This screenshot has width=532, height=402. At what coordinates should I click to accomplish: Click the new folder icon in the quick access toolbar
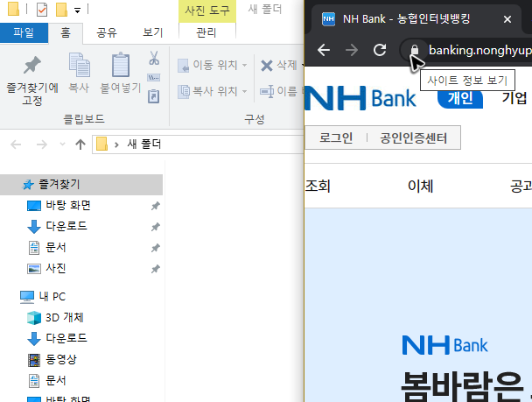[61, 10]
